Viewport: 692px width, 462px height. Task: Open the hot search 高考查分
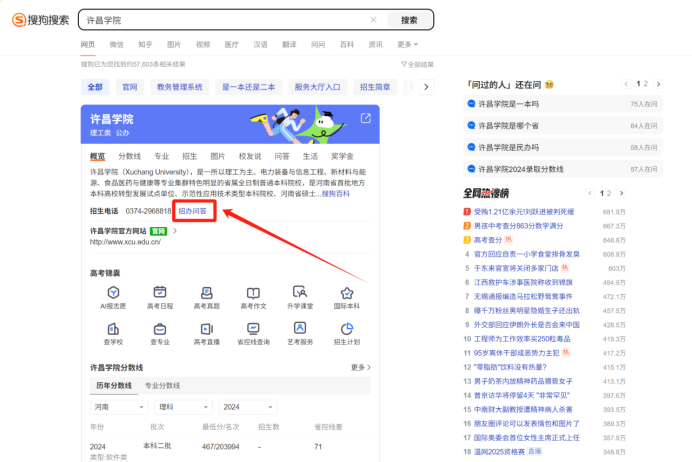point(488,240)
